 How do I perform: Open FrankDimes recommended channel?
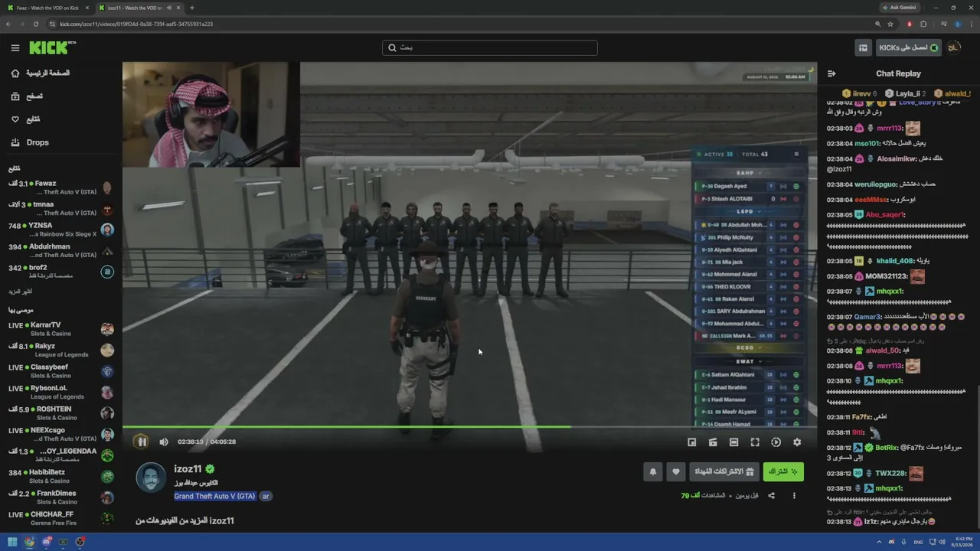[61, 497]
